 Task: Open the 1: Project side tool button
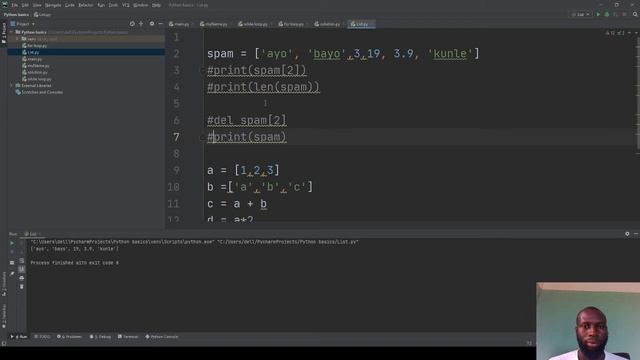(4, 34)
